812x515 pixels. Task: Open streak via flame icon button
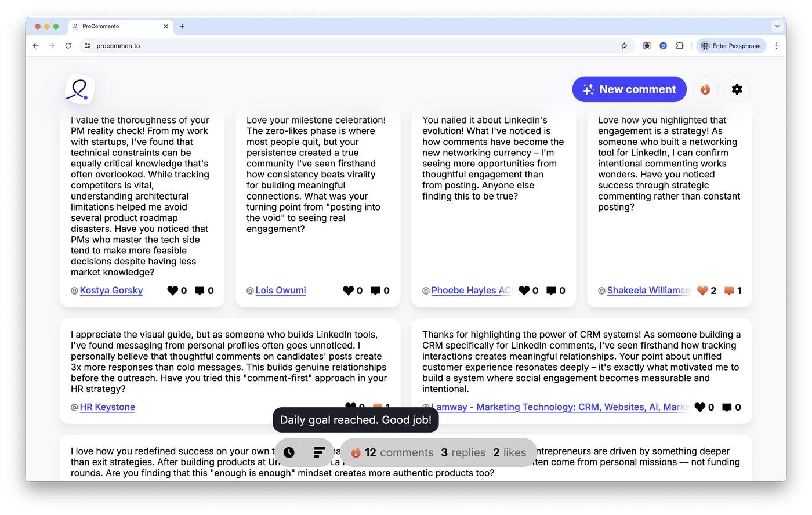pos(705,89)
